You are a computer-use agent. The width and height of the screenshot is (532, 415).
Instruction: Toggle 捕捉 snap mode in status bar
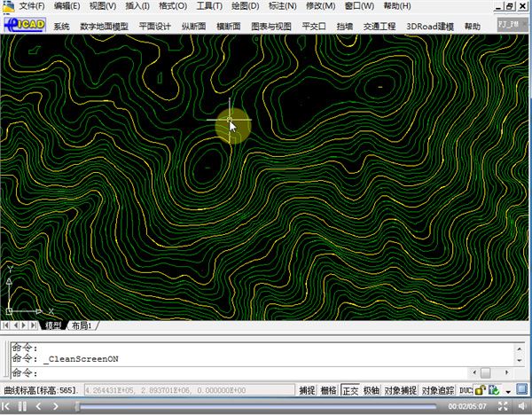(x=307, y=390)
